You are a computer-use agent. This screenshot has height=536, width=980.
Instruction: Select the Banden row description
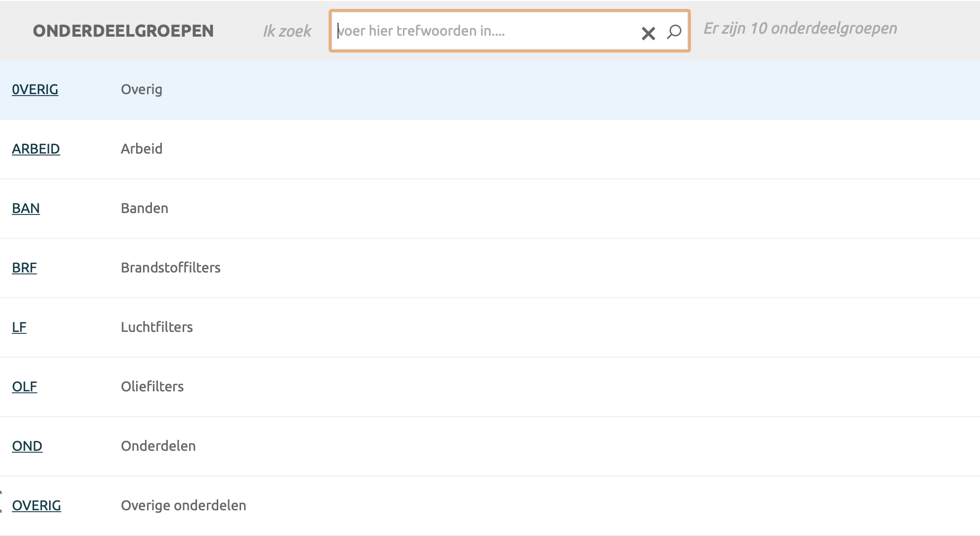tap(145, 209)
